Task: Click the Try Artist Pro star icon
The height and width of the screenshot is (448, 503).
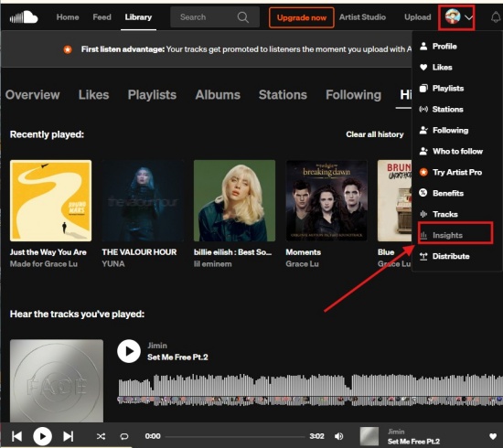Action: [x=423, y=172]
